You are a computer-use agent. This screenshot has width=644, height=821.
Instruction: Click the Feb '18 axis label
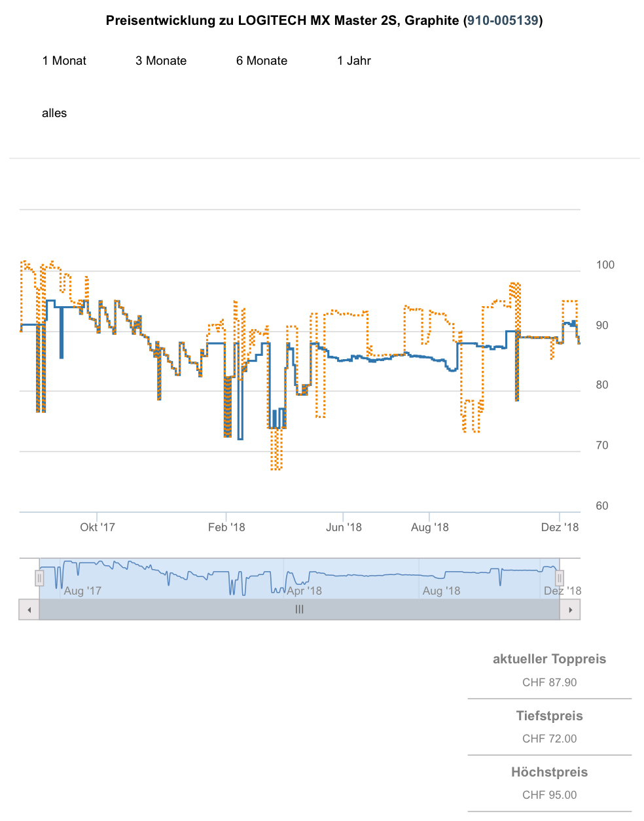pyautogui.click(x=226, y=527)
